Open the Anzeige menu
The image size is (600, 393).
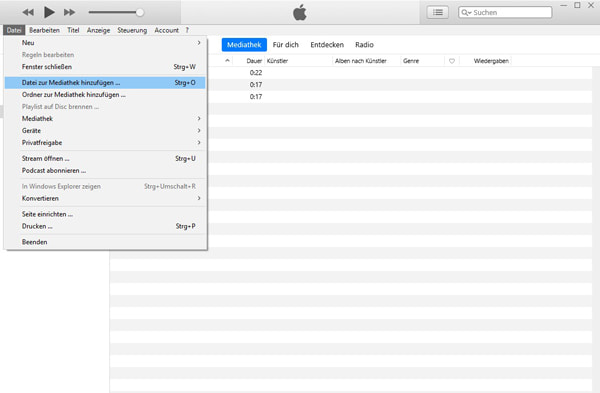pyautogui.click(x=98, y=30)
